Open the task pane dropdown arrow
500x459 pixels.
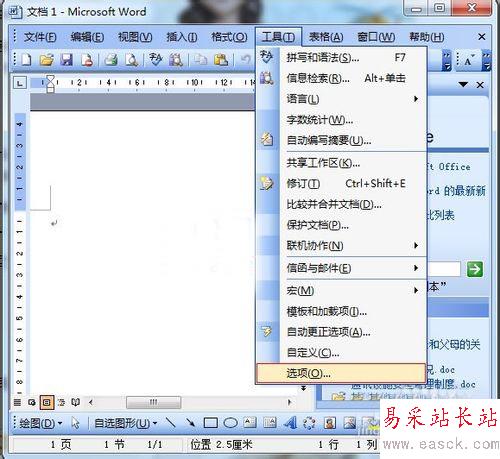[463, 85]
